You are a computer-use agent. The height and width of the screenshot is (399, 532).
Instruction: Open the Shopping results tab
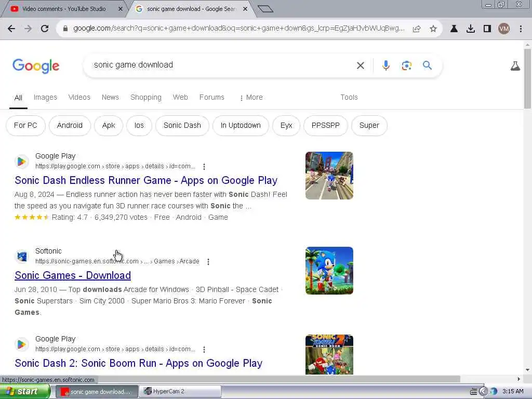point(146,97)
